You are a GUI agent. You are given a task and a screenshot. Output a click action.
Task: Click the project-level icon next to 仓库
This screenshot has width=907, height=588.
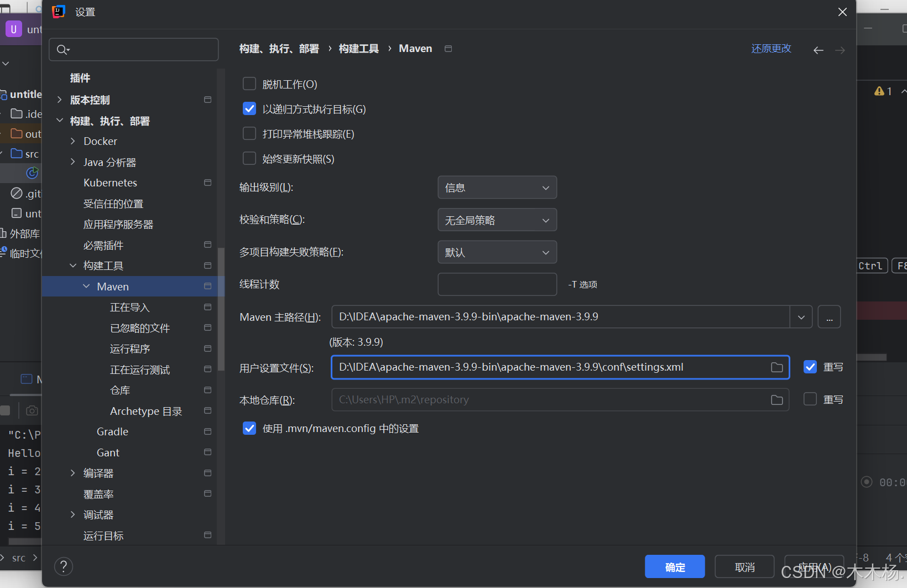(x=208, y=390)
